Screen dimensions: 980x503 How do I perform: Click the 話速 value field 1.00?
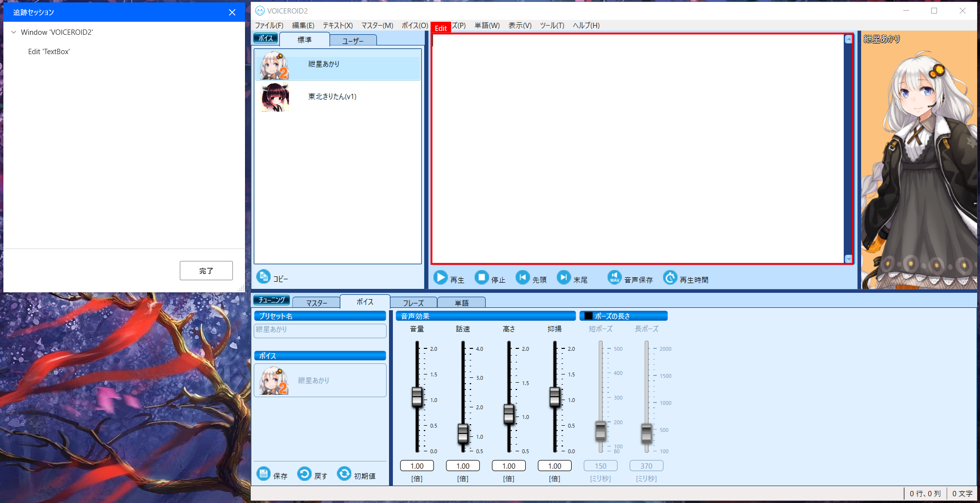(x=463, y=466)
